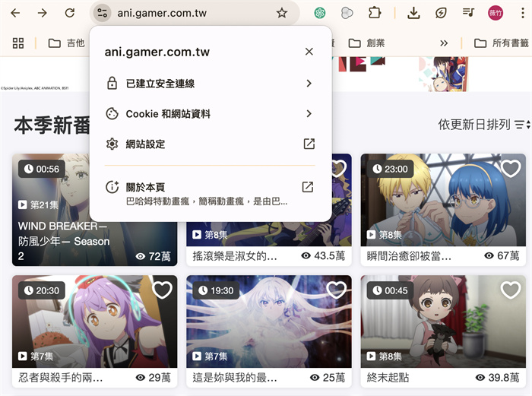Expand the Cookie row chevron arrow
The width and height of the screenshot is (532, 396).
click(309, 114)
